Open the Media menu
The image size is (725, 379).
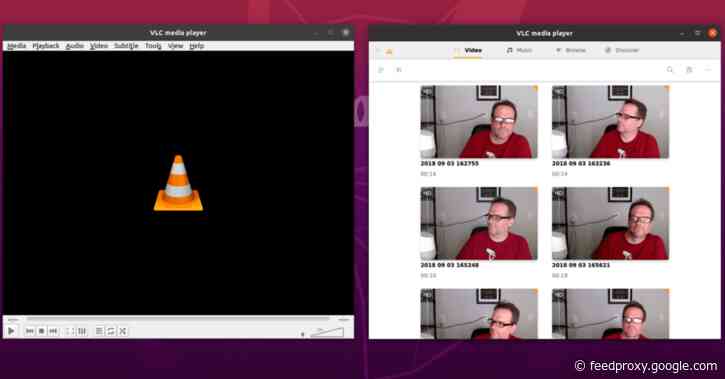coord(17,46)
